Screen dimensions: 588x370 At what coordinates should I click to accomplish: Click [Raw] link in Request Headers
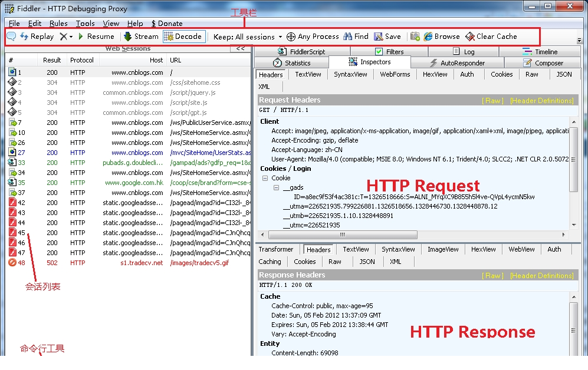[492, 100]
